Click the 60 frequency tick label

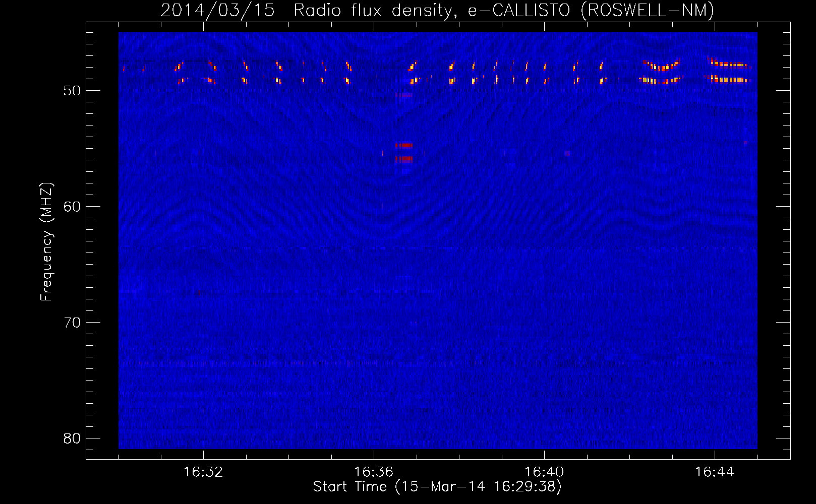point(72,207)
